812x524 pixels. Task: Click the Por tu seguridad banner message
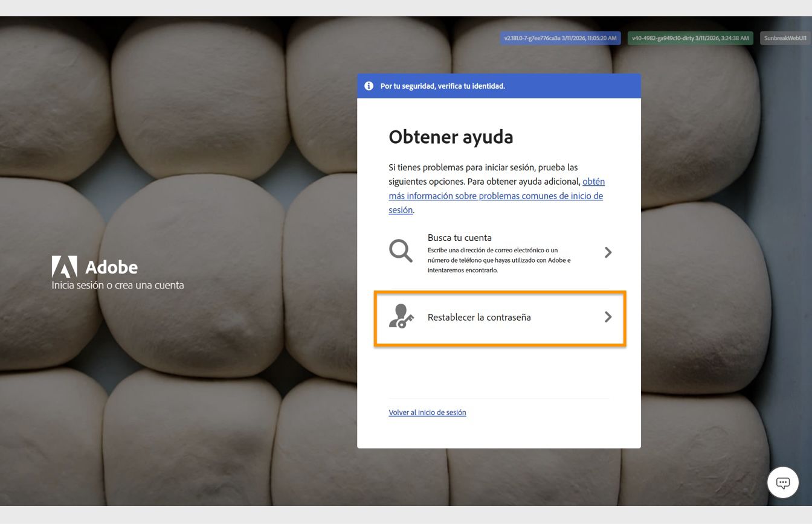click(x=442, y=86)
